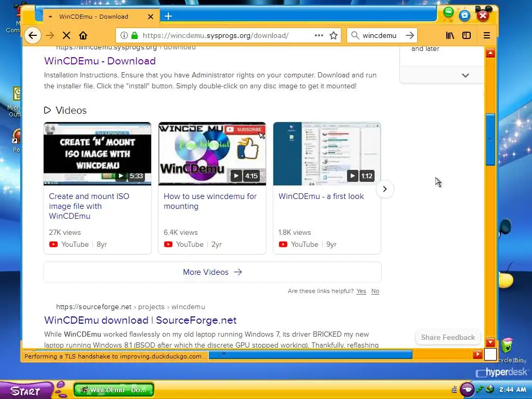The width and height of the screenshot is (532, 399).
Task: Click the horizontal scrollbar right arrow
Action: pos(477,354)
